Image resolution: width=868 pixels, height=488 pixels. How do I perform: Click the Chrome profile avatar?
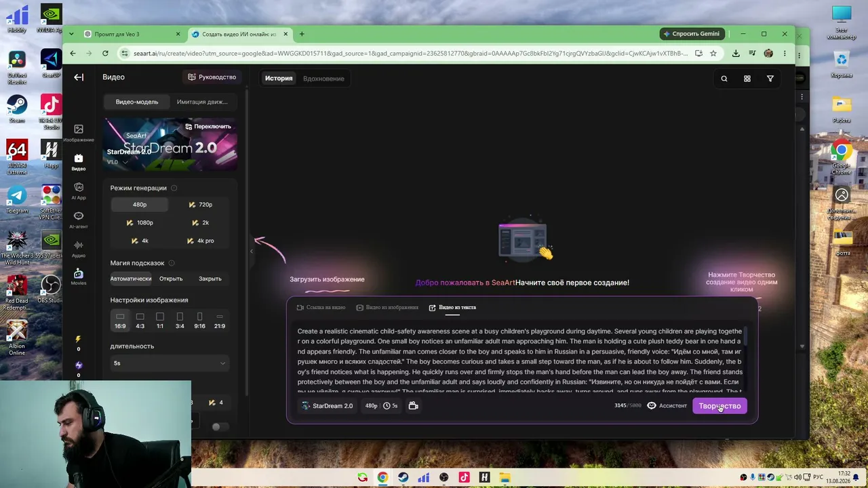tap(768, 54)
